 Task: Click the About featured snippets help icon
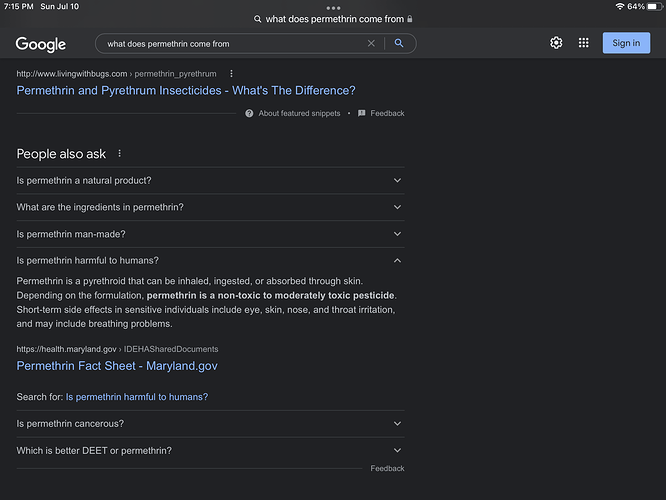click(x=249, y=113)
